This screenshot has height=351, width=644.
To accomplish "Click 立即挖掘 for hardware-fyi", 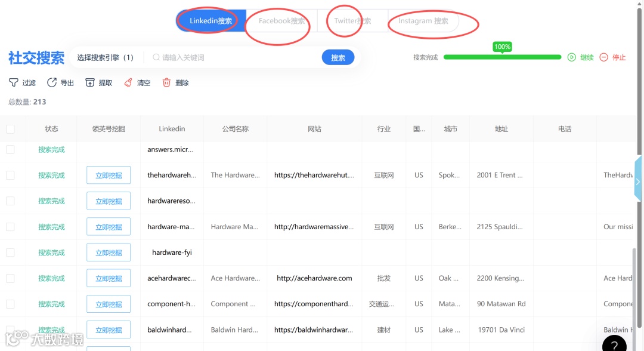I will click(x=109, y=253).
